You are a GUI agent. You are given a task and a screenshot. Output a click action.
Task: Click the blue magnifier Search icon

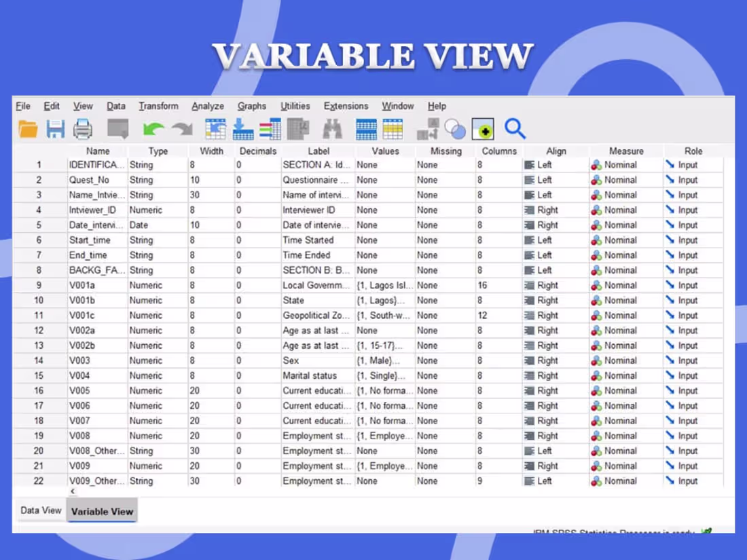(x=515, y=129)
